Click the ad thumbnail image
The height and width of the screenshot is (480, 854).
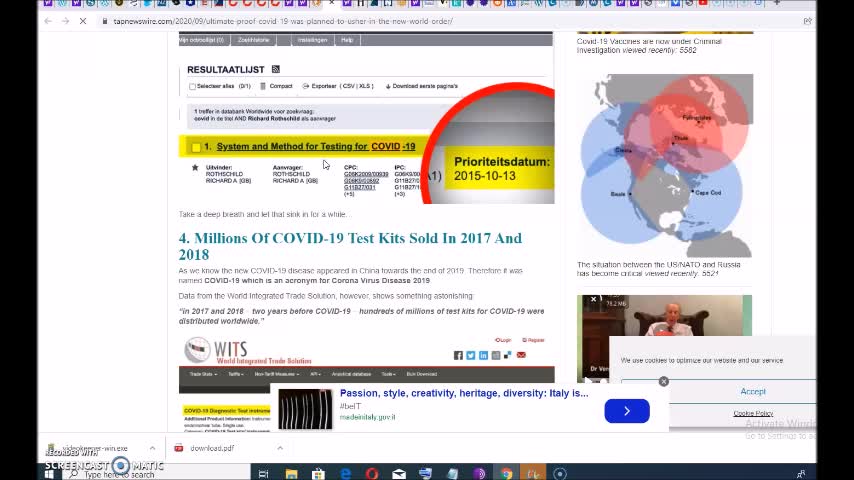[305, 409]
